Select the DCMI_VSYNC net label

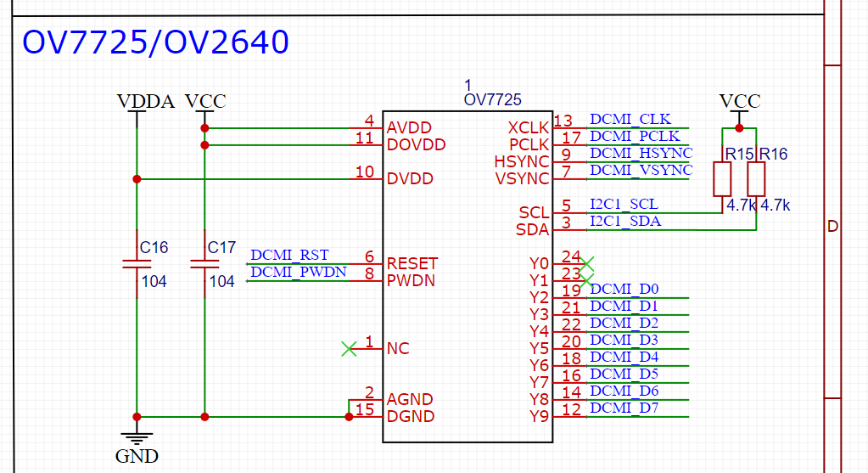641,170
